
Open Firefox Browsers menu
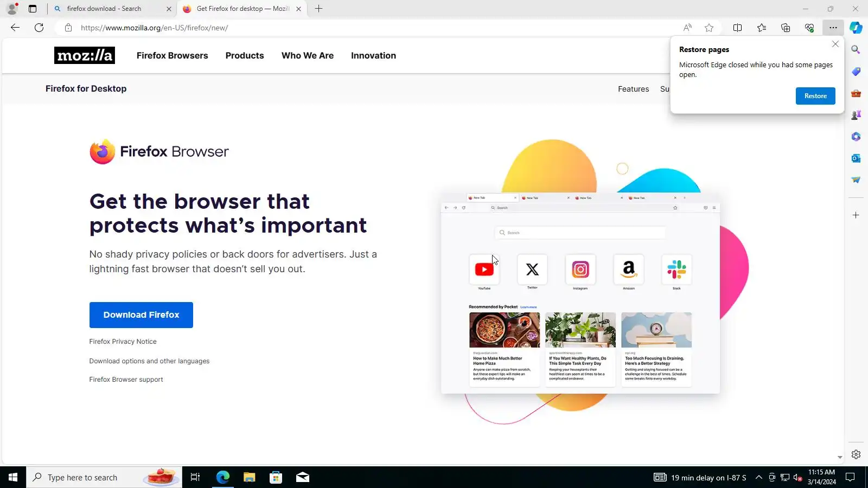(172, 55)
